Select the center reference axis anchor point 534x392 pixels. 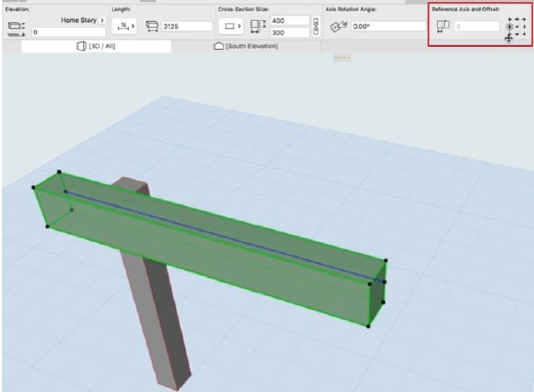point(517,27)
